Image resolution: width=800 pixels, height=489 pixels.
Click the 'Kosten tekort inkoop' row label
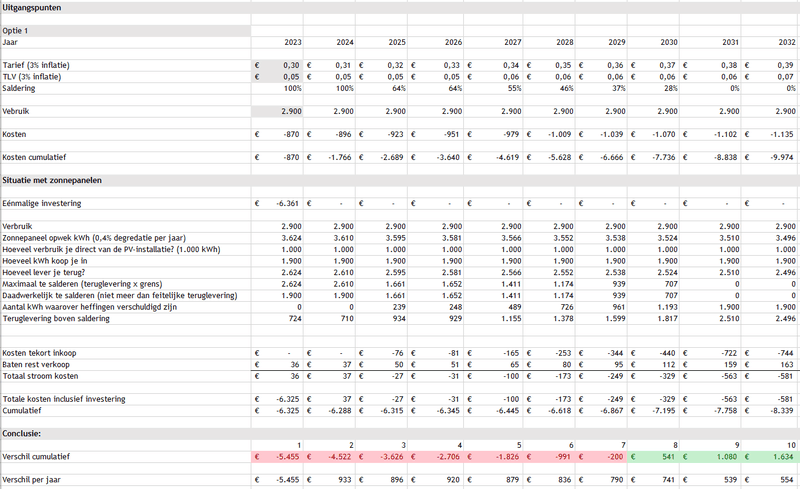point(39,353)
